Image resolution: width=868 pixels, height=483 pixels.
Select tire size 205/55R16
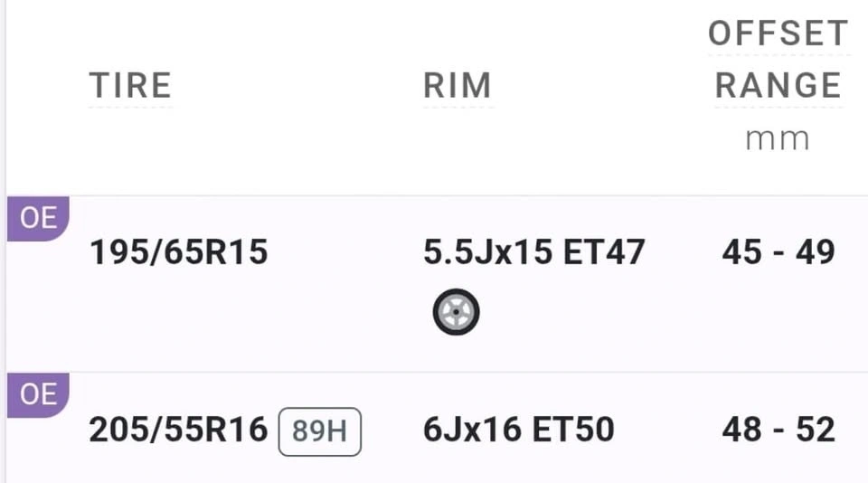pos(178,430)
